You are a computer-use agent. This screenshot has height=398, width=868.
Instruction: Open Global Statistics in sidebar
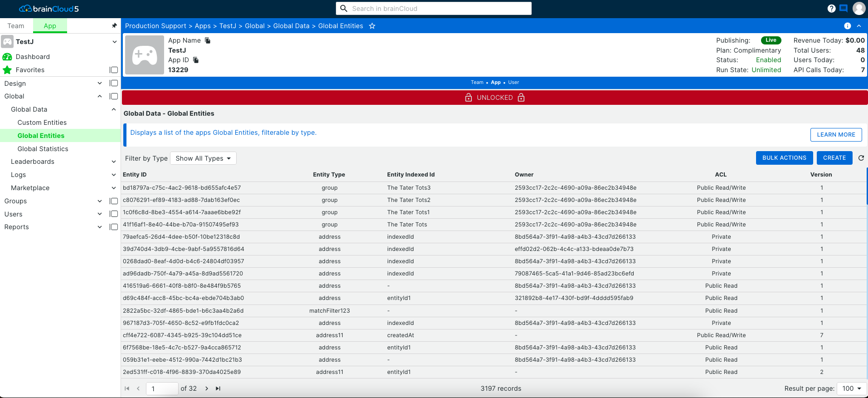43,149
